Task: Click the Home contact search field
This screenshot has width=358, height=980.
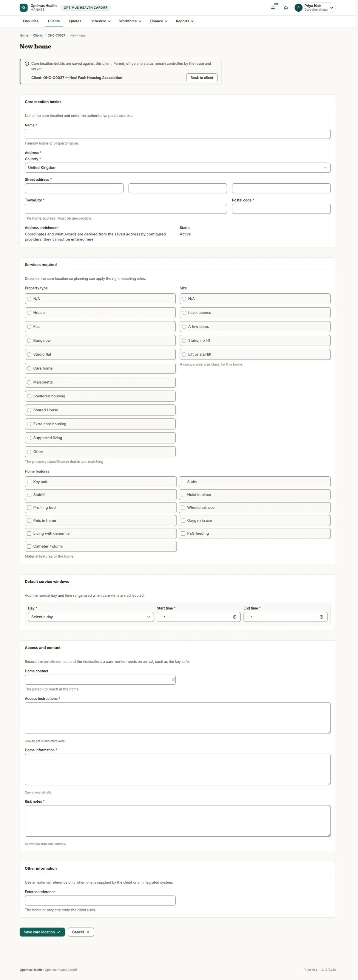Action: click(x=100, y=680)
